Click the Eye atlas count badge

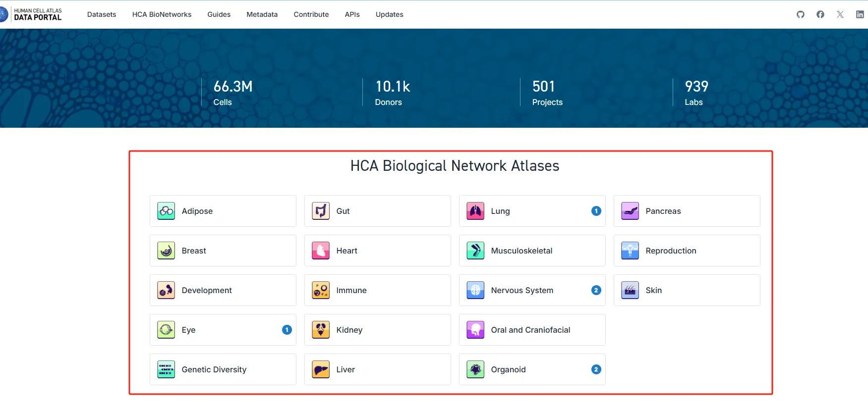[x=287, y=330]
